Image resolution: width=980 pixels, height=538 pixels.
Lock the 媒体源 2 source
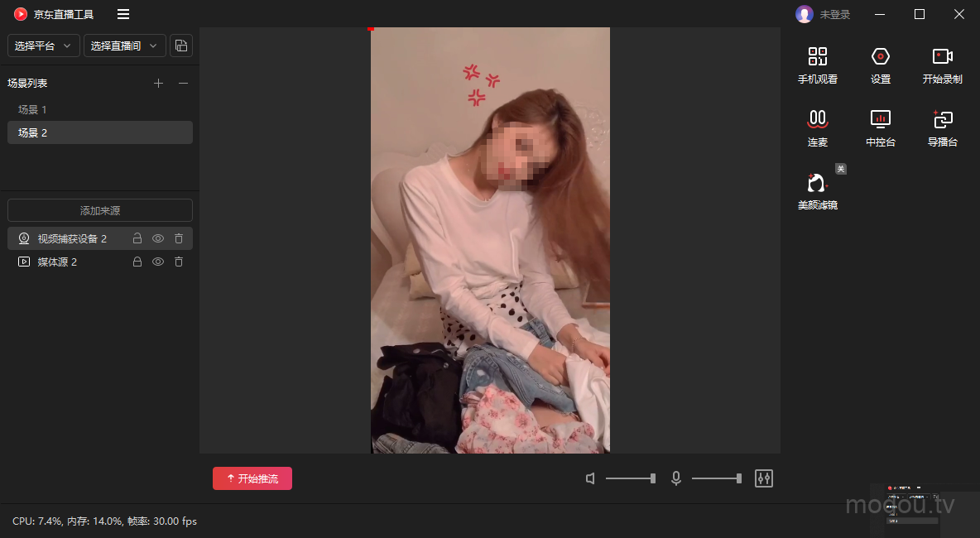click(138, 262)
